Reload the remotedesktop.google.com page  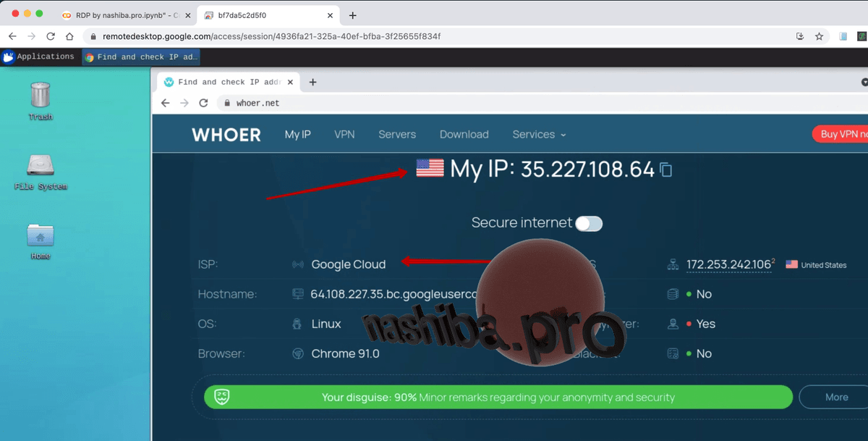(x=51, y=36)
